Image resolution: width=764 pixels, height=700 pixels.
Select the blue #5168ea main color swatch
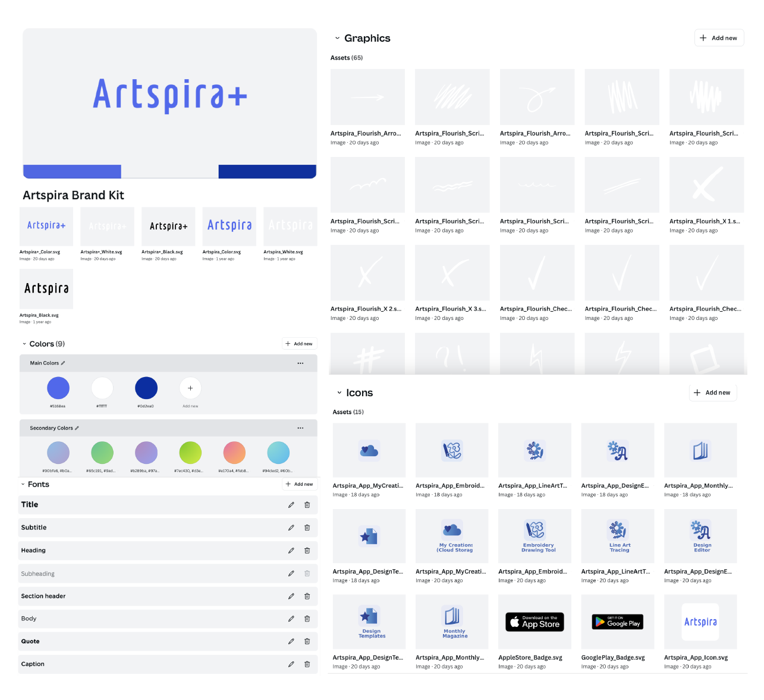tap(58, 388)
